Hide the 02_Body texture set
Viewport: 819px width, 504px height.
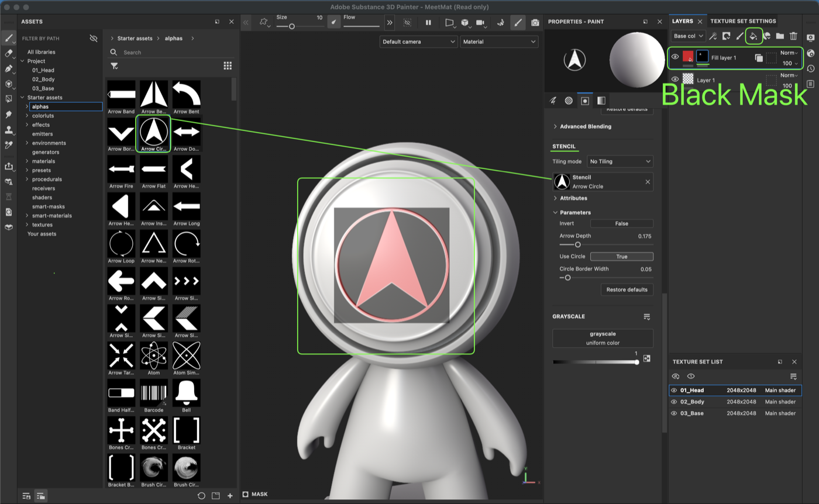coord(674,402)
